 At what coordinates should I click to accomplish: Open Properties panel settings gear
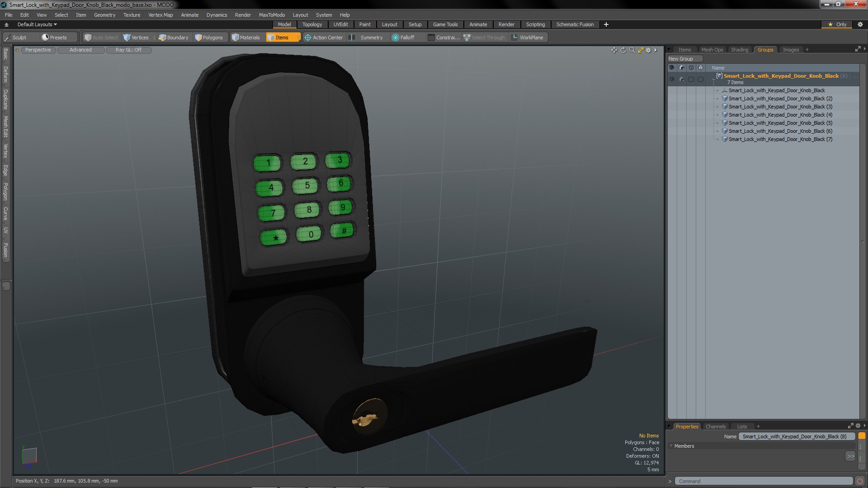[x=858, y=426]
